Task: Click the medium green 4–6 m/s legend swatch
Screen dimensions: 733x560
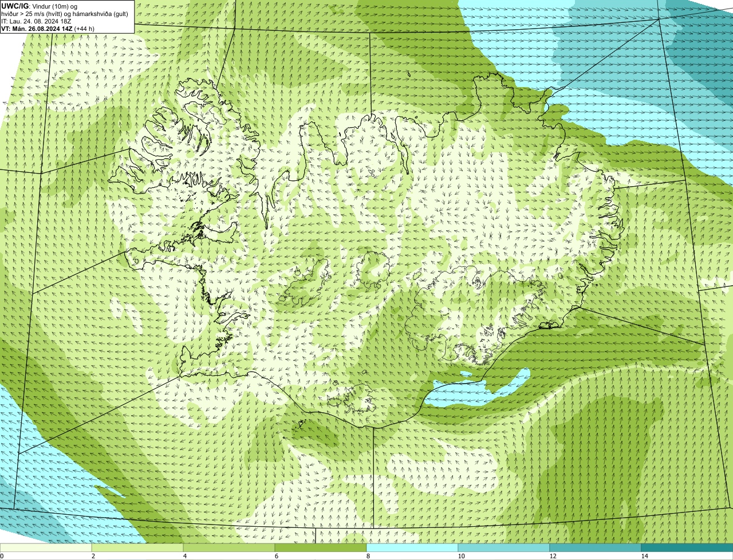Action: [229, 548]
